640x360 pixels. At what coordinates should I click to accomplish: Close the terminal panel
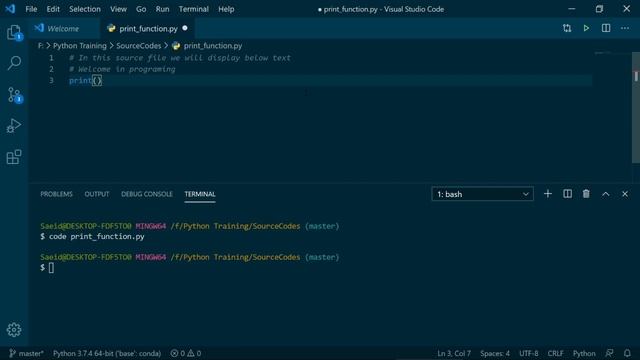pos(625,194)
